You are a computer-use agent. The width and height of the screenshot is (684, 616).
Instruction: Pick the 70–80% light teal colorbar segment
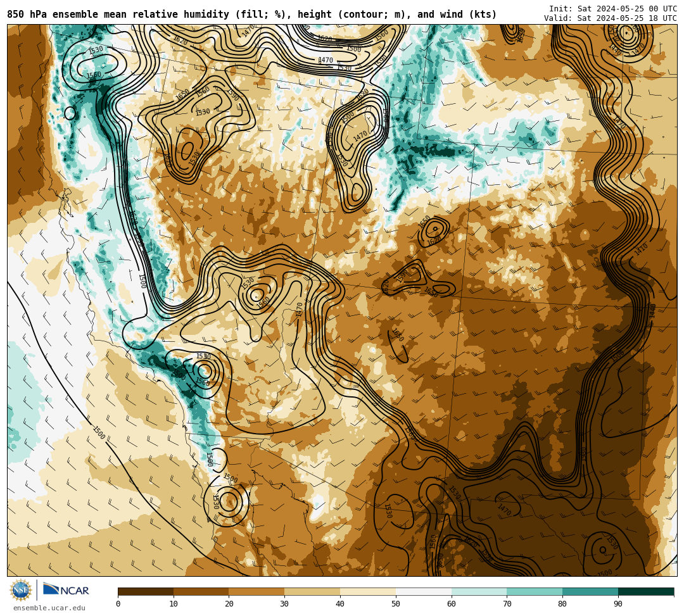[535, 591]
